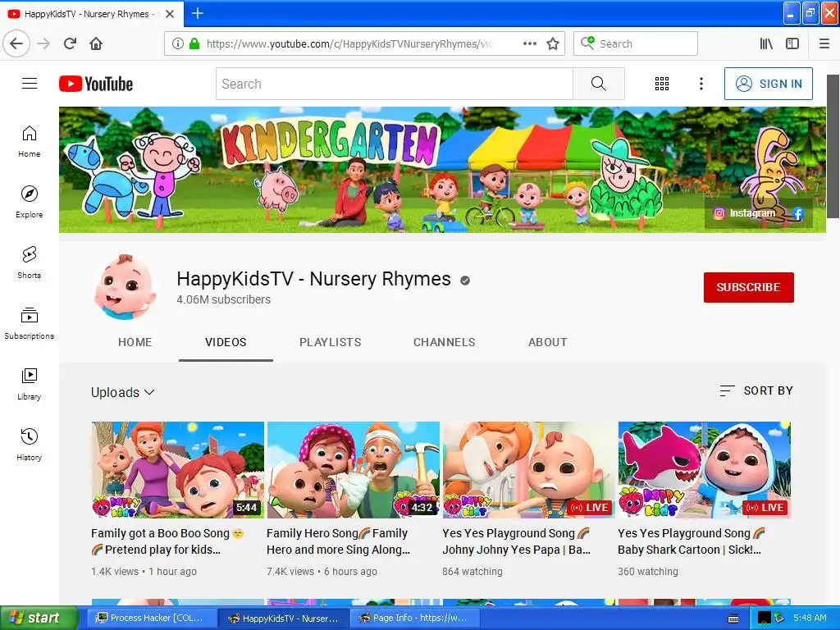Image resolution: width=840 pixels, height=630 pixels.
Task: Open a new browser tab
Action: 197,13
